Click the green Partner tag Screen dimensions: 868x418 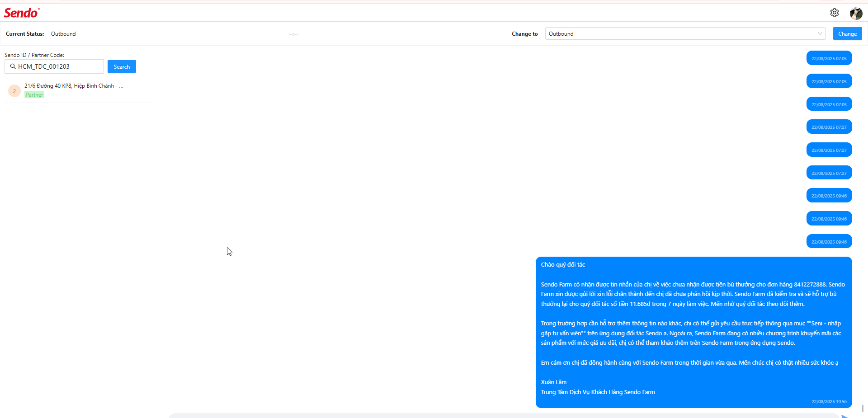[34, 95]
